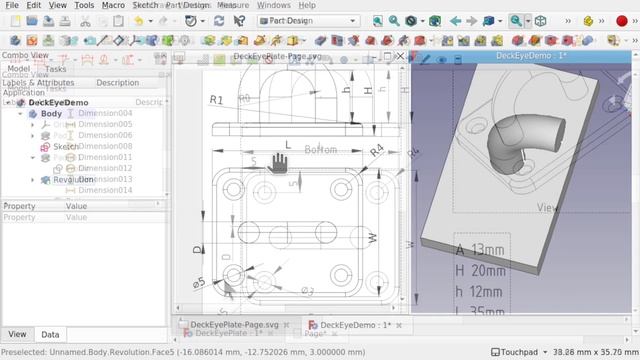The height and width of the screenshot is (360, 640).
Task: Click the red macro record button
Action: (622, 21)
